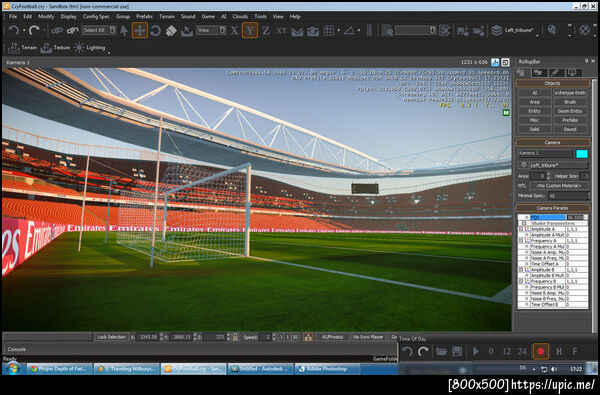Click the delete named selection icon
This screenshot has width=600, height=395.
click(x=444, y=30)
